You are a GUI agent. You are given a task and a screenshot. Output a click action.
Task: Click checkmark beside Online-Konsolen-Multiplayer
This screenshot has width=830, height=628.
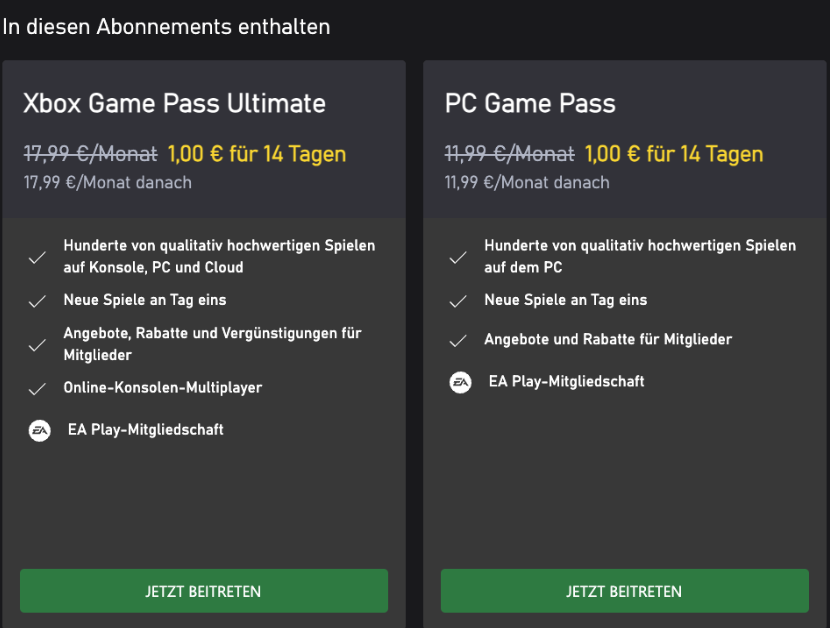click(38, 388)
